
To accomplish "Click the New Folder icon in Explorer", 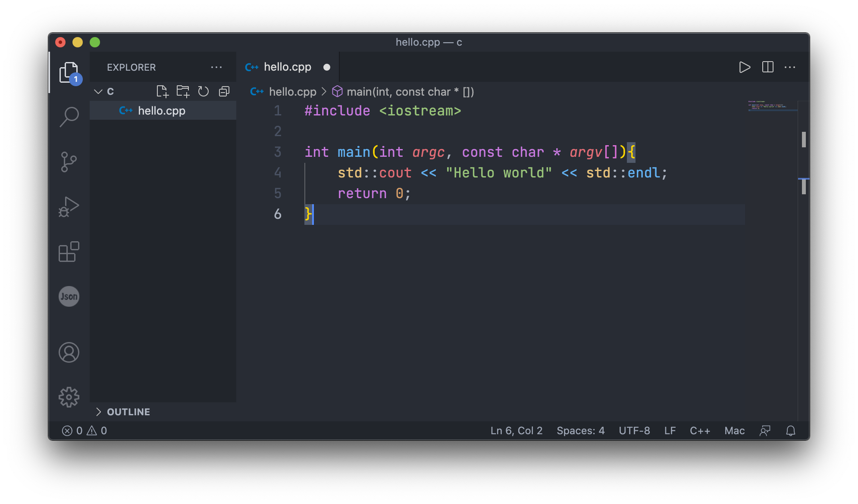I will [183, 91].
